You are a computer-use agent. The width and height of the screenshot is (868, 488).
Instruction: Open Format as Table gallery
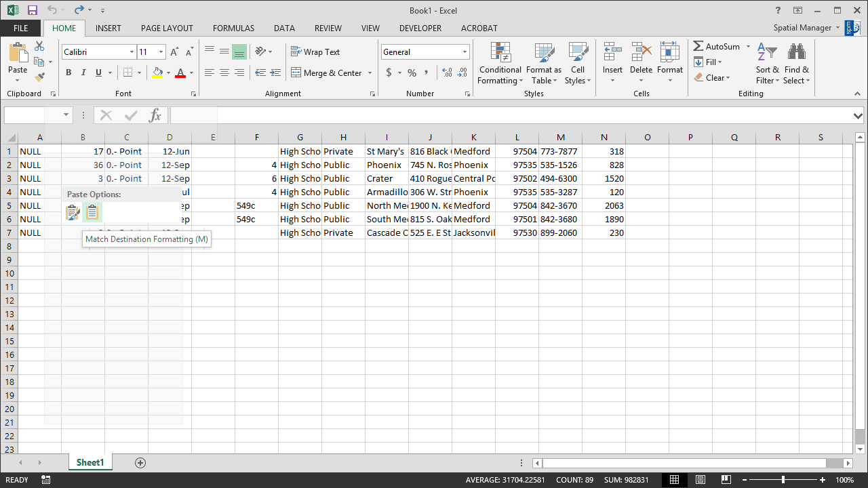pos(544,63)
